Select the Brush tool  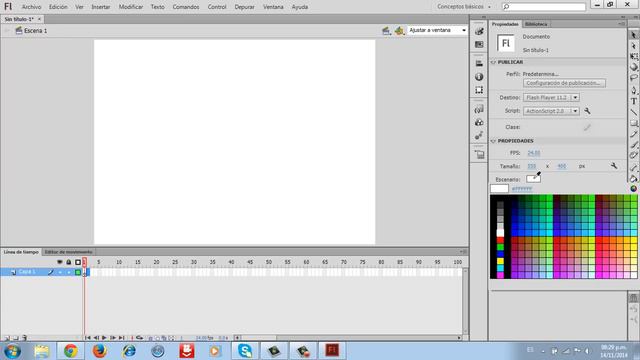tap(633, 144)
